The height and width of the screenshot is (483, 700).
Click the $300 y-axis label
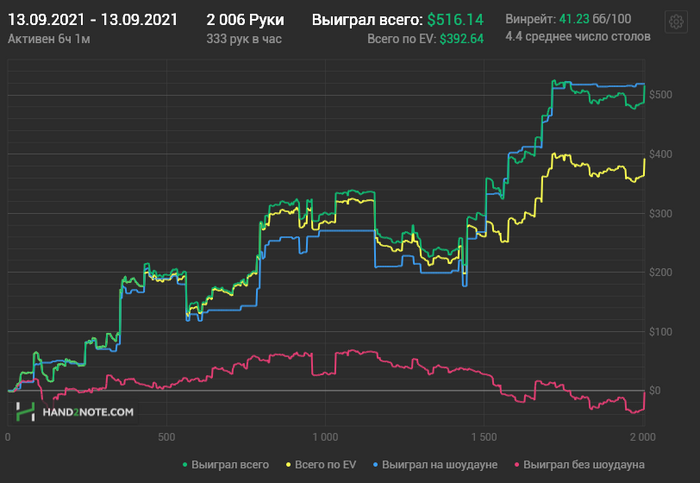pyautogui.click(x=661, y=213)
